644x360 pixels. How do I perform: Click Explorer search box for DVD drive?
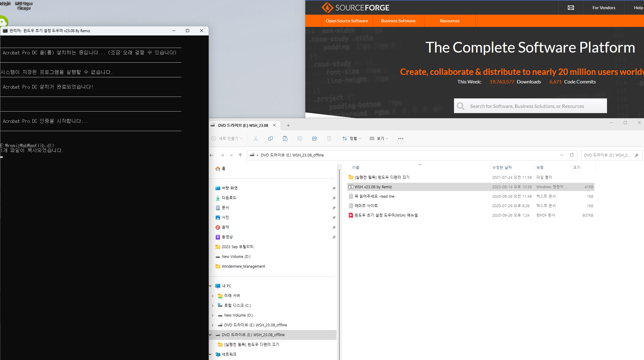611,155
